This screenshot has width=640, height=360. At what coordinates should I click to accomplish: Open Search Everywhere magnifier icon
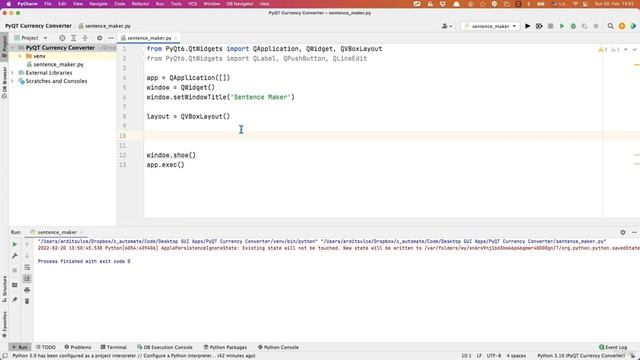610,26
